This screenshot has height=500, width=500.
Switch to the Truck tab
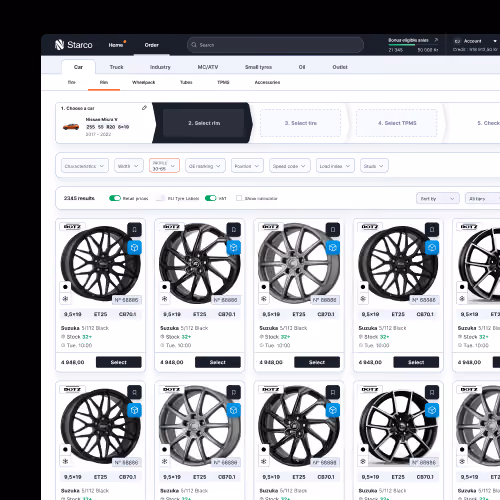pyautogui.click(x=116, y=67)
